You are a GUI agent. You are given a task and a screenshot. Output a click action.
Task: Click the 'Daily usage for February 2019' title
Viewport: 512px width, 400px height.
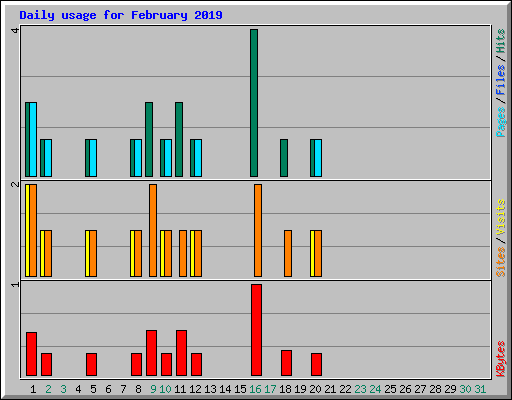tap(121, 15)
